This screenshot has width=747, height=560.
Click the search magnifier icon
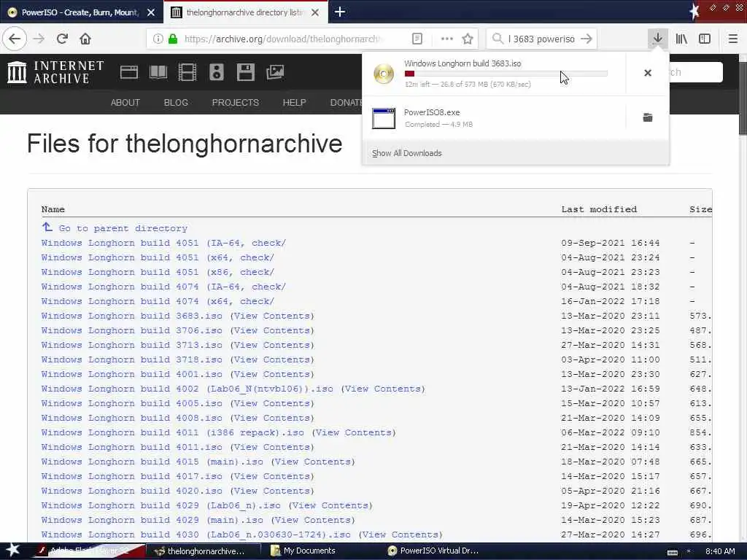(x=498, y=39)
